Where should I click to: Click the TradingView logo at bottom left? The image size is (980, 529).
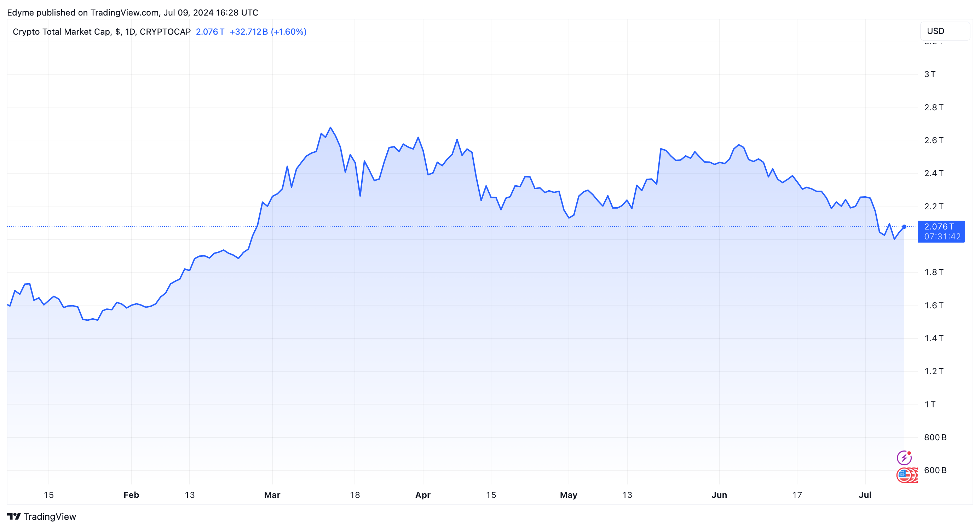(14, 516)
